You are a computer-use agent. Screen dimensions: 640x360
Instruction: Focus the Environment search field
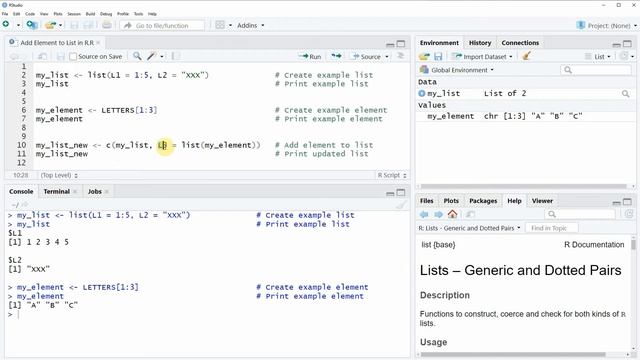click(596, 70)
